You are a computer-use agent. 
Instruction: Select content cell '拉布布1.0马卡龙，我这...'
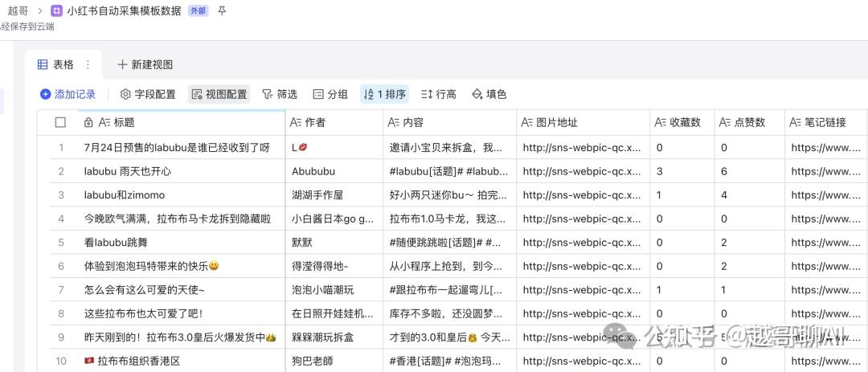click(450, 219)
